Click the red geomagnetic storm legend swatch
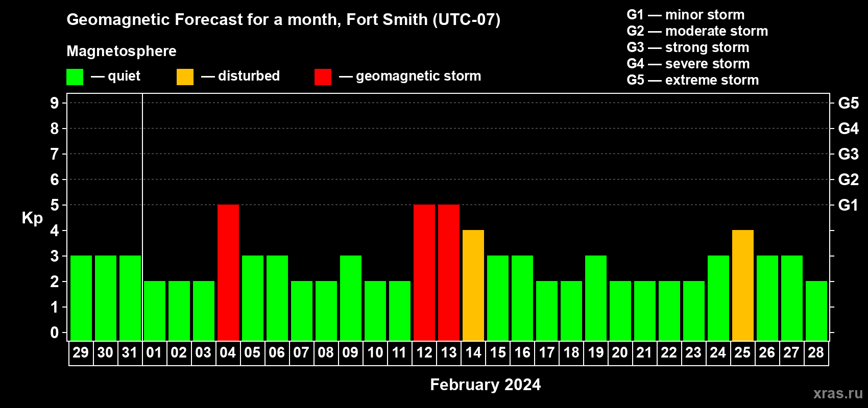Screen dimensions: 868x408 (323, 77)
